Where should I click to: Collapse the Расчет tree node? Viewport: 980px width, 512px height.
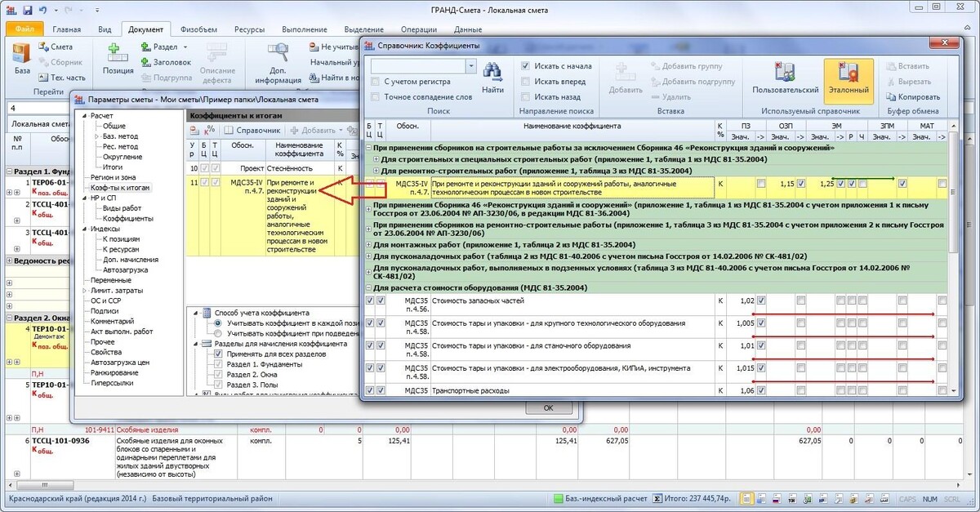click(84, 116)
